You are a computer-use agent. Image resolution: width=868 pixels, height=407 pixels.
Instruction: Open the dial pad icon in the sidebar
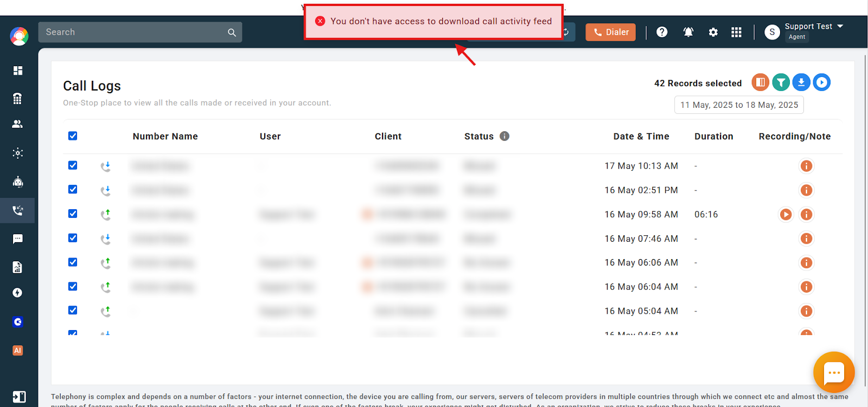pos(18,98)
